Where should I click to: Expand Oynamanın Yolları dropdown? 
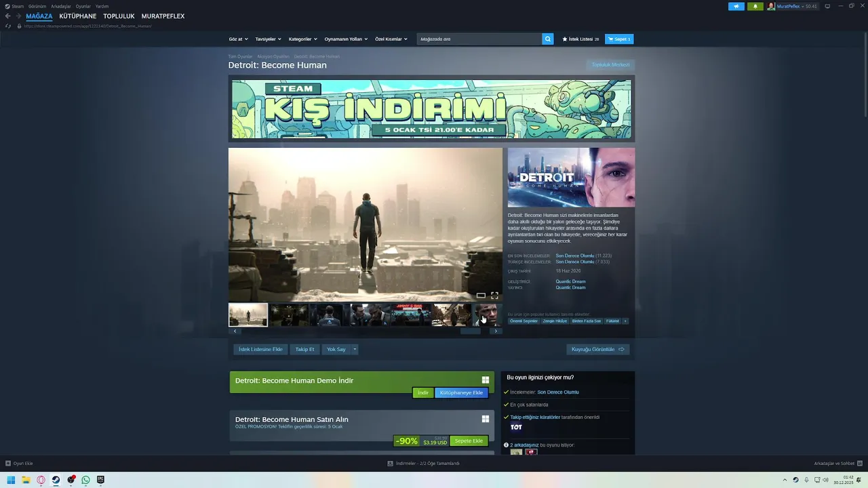tap(346, 39)
